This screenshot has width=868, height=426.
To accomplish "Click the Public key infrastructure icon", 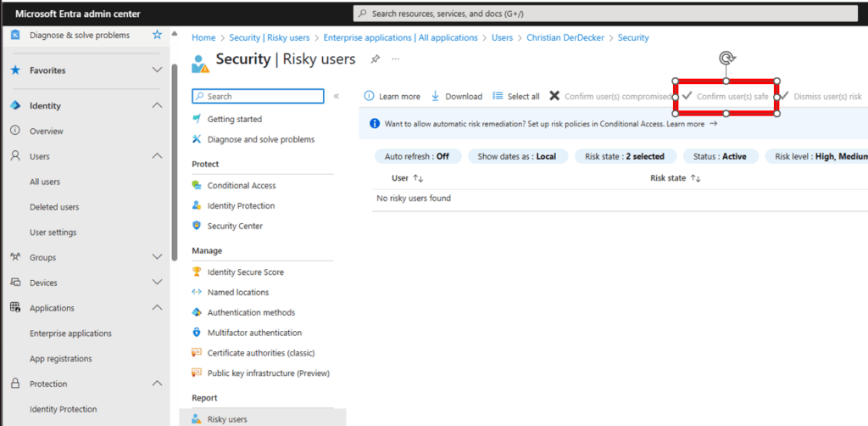I will tap(197, 373).
